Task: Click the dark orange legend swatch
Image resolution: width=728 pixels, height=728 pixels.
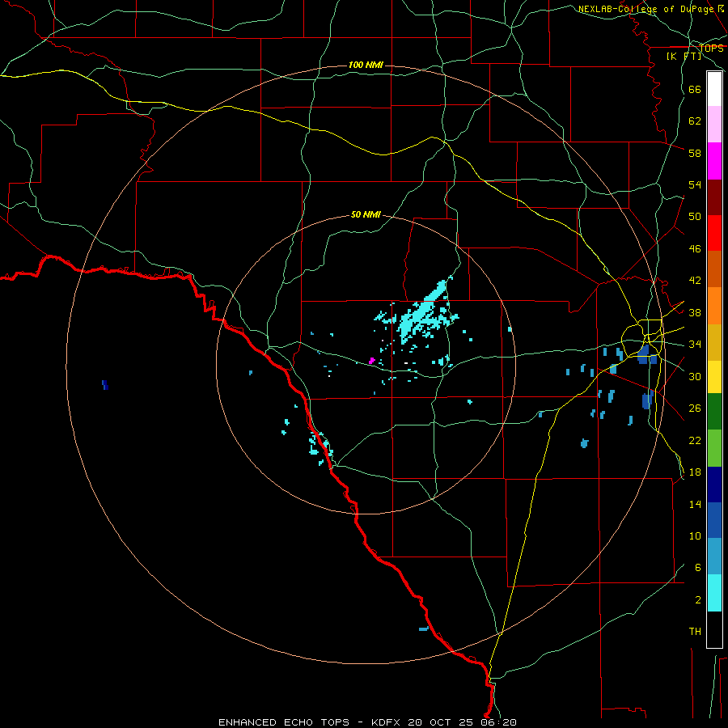Action: [x=714, y=269]
